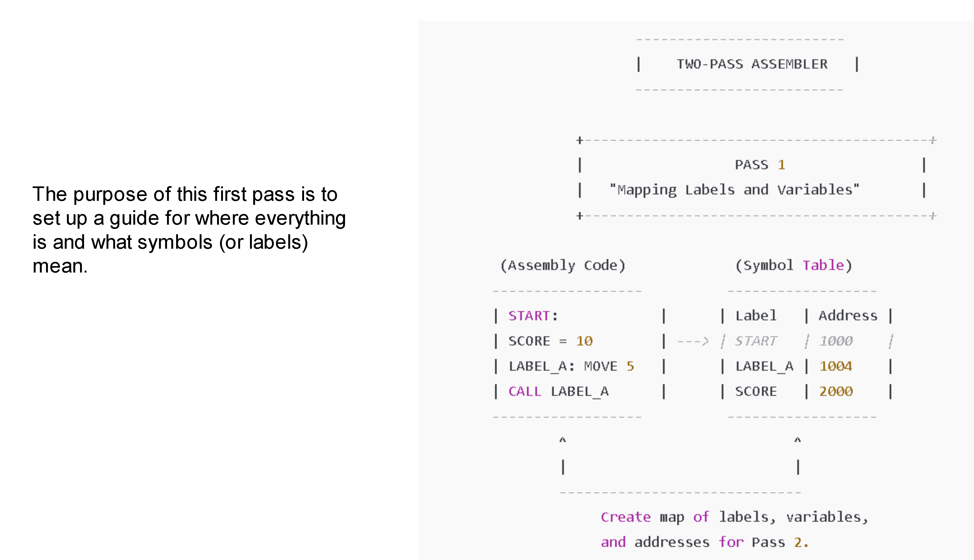Click the address value 1004

point(836,366)
